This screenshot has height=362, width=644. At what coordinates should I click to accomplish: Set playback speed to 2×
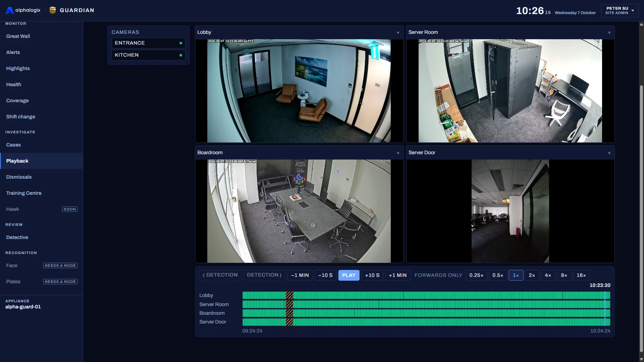[x=532, y=275]
